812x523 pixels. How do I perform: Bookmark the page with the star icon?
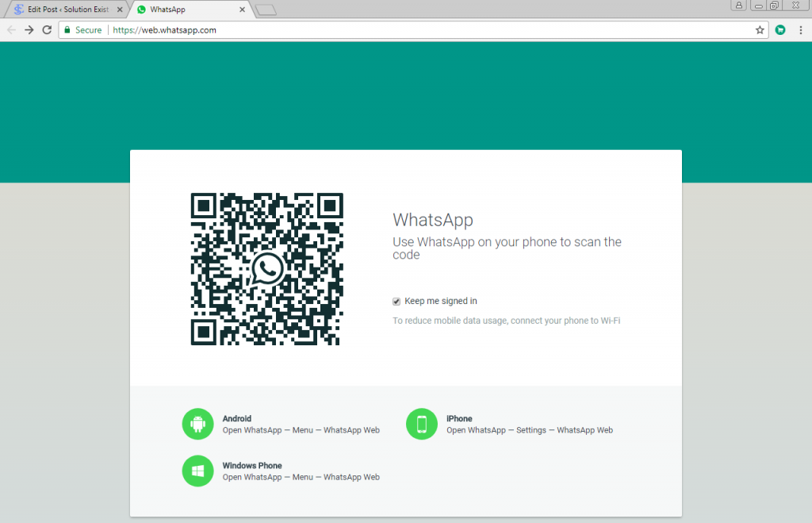click(x=760, y=29)
